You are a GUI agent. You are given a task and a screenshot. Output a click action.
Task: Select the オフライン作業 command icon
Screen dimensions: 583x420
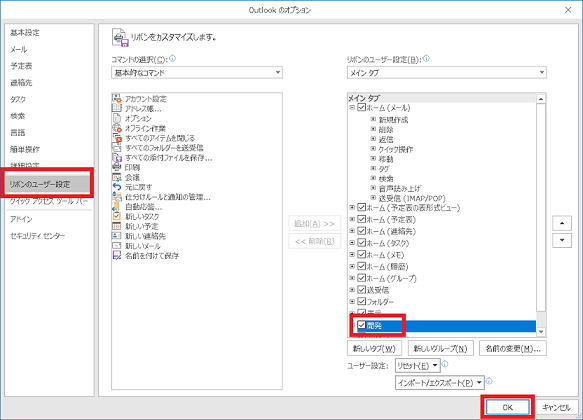pyautogui.click(x=117, y=128)
